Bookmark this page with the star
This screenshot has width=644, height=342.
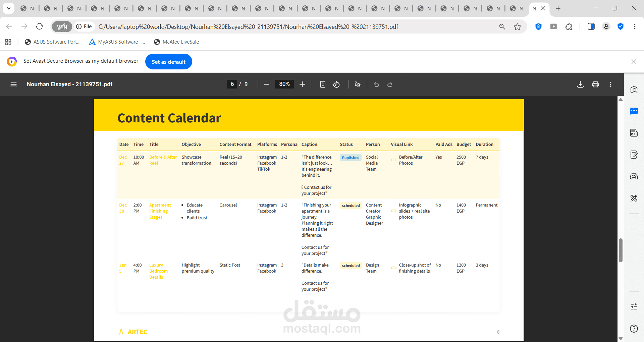point(517,26)
